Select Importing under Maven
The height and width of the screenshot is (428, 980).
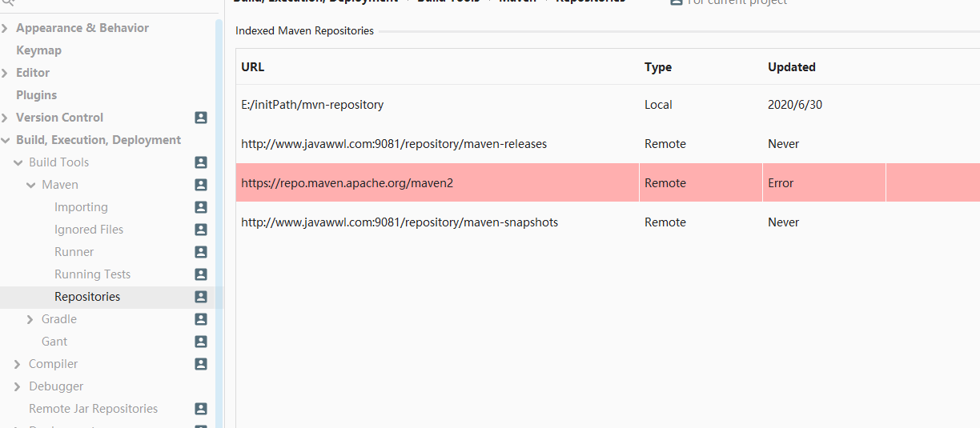[x=81, y=207]
